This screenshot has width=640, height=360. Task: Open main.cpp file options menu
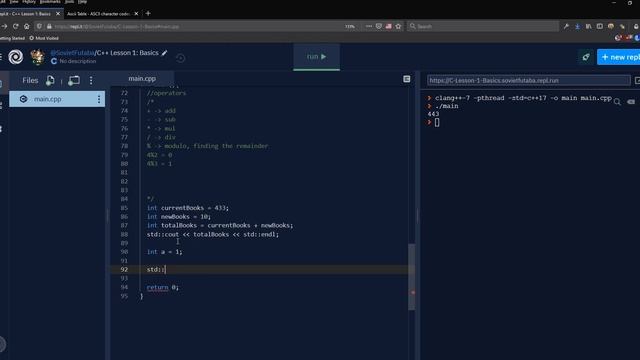coord(99,99)
